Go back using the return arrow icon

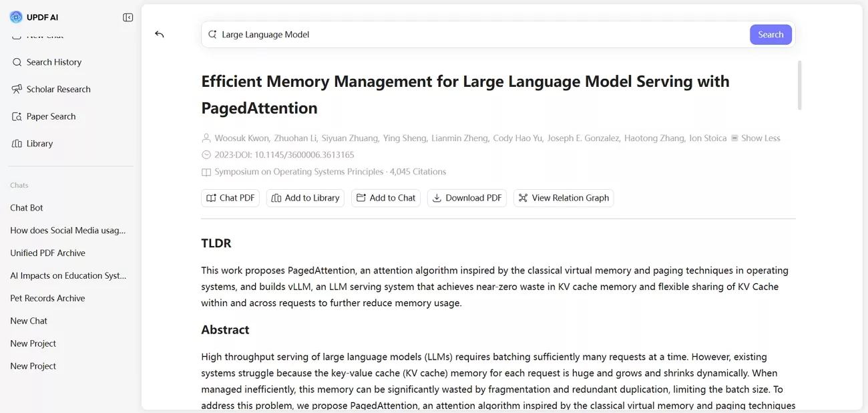tap(159, 34)
